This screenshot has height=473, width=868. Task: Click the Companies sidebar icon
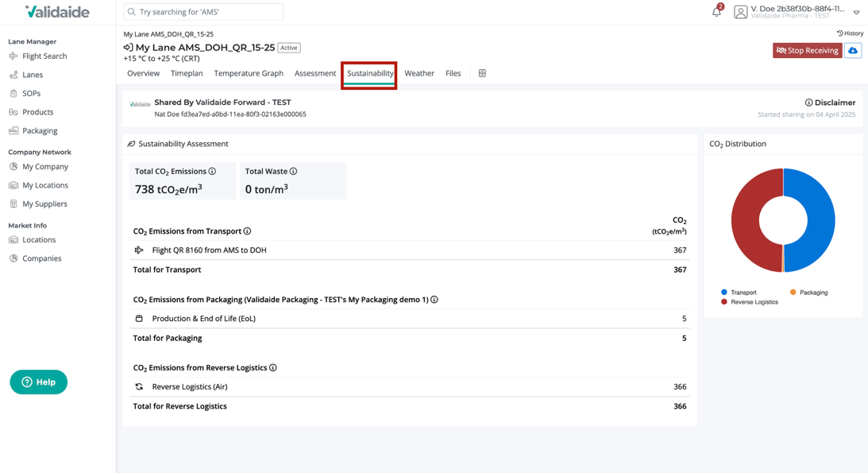coord(14,258)
